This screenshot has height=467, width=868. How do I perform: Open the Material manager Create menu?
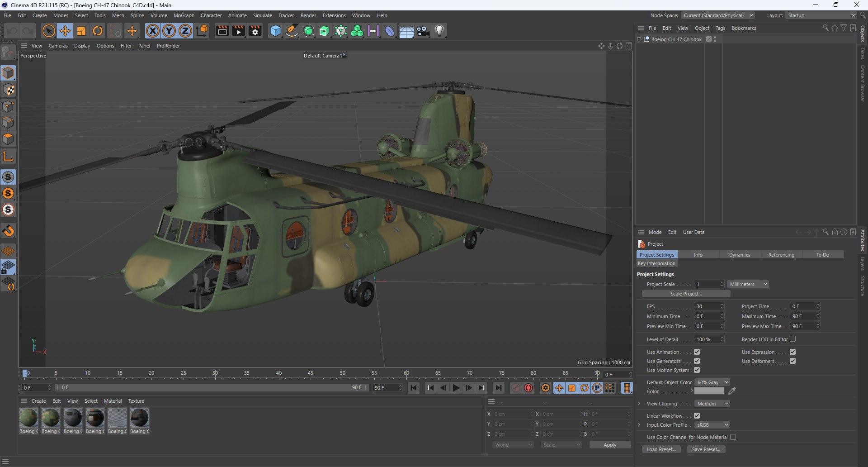pos(38,401)
